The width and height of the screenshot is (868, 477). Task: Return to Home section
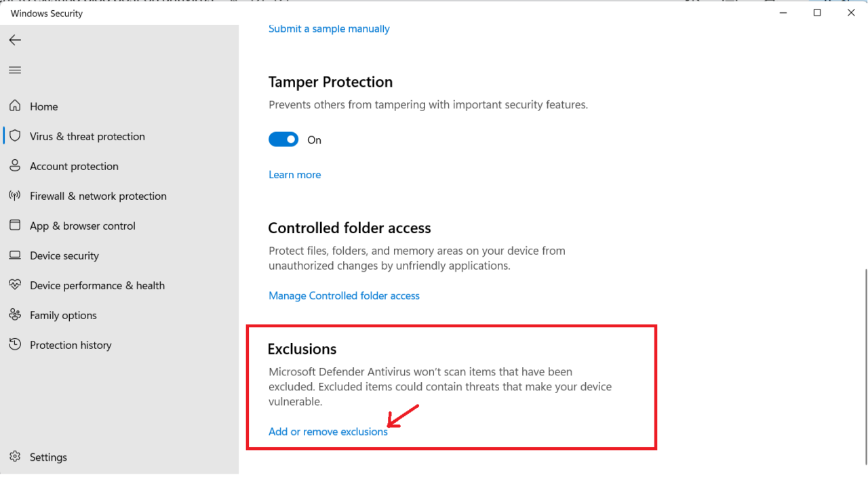[x=43, y=106]
